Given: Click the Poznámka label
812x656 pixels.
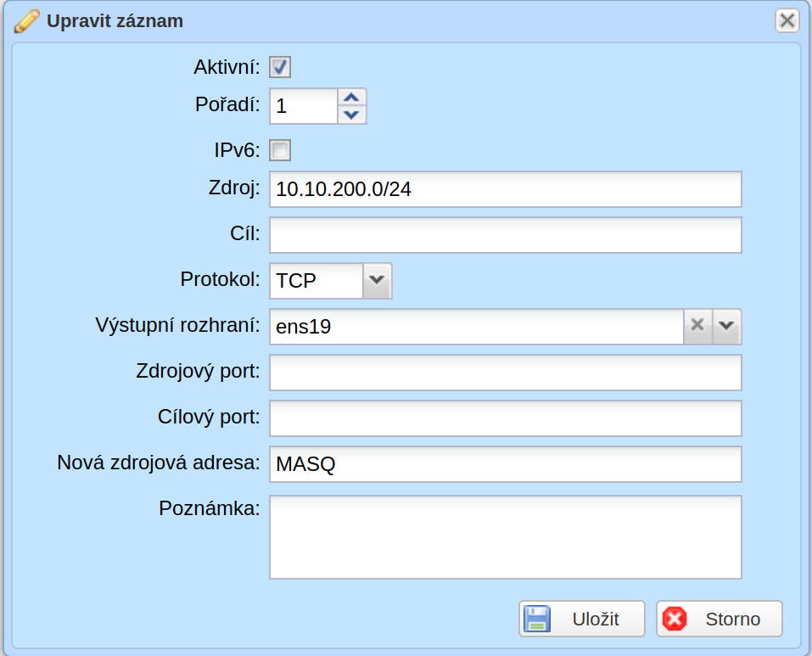Looking at the screenshot, I should click(x=210, y=508).
